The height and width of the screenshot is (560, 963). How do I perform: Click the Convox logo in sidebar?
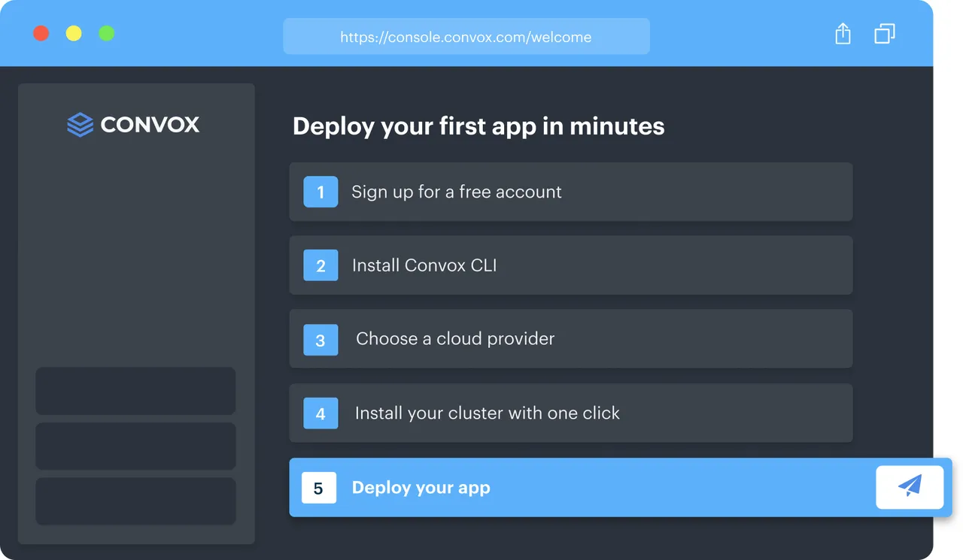point(133,124)
